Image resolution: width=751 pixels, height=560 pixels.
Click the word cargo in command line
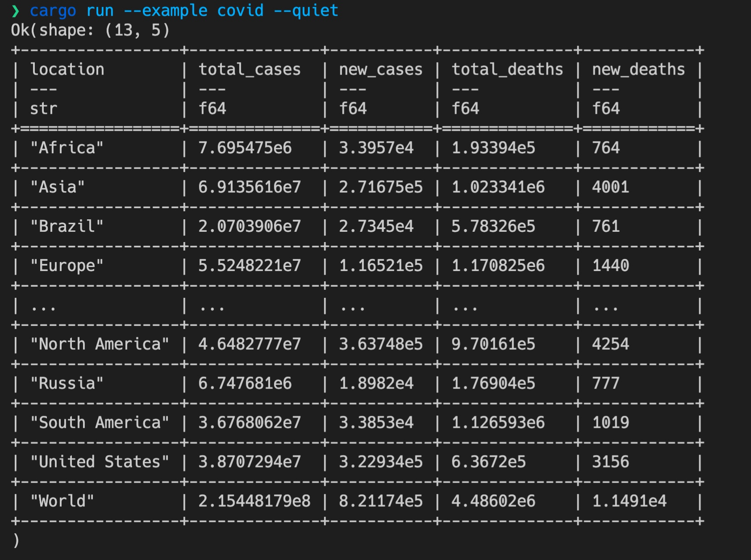[x=53, y=11]
